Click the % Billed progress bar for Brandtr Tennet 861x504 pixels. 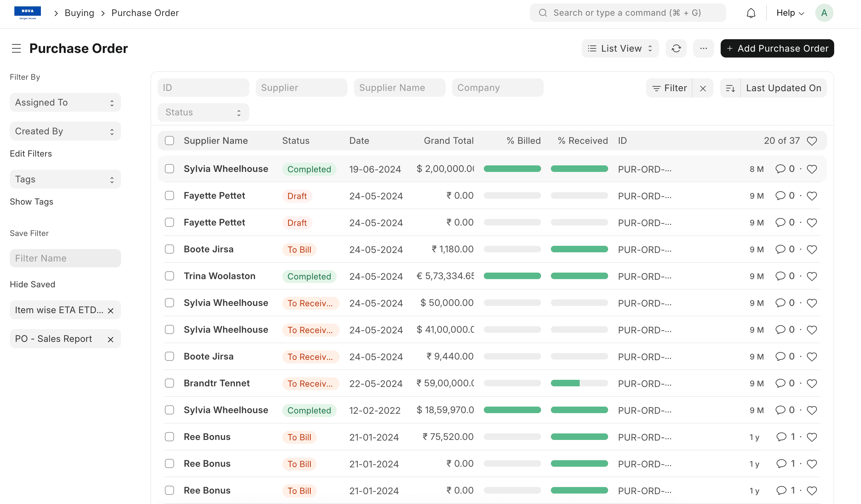512,383
